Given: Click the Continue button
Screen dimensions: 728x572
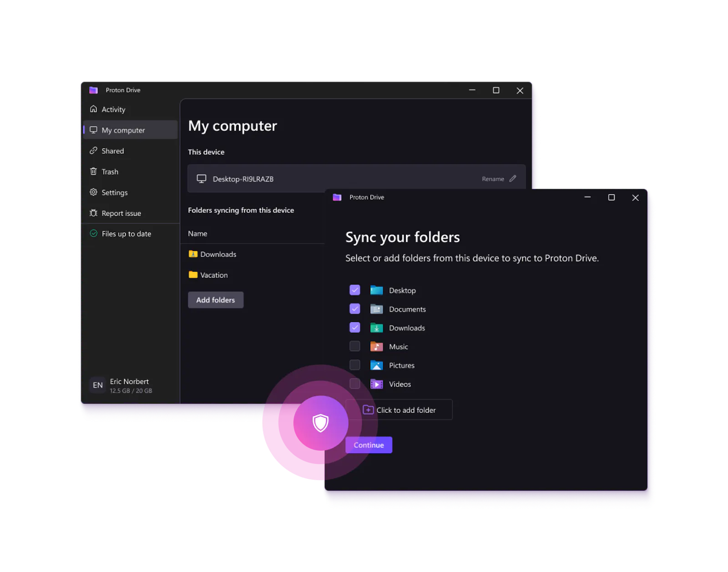Looking at the screenshot, I should 369,445.
